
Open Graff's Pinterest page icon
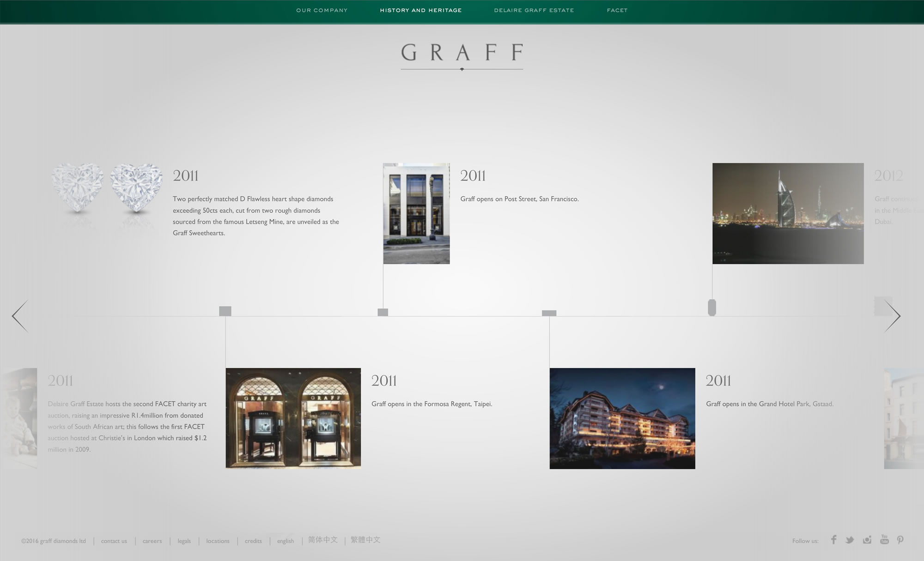(900, 540)
